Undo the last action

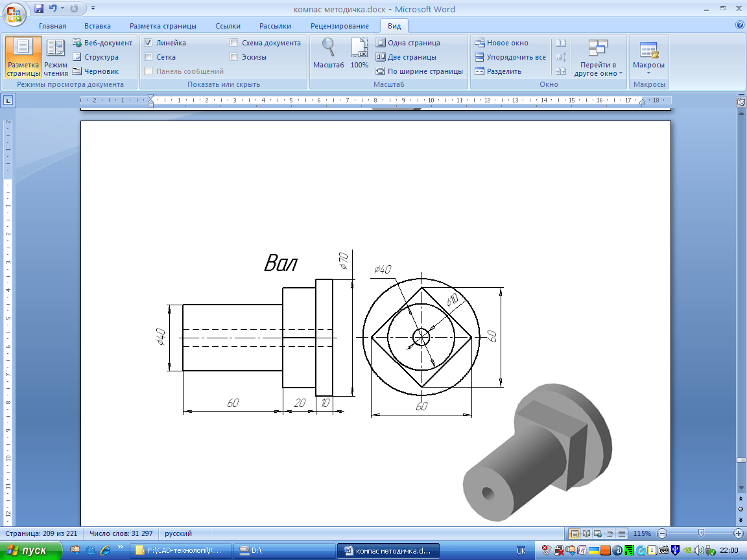coord(53,8)
